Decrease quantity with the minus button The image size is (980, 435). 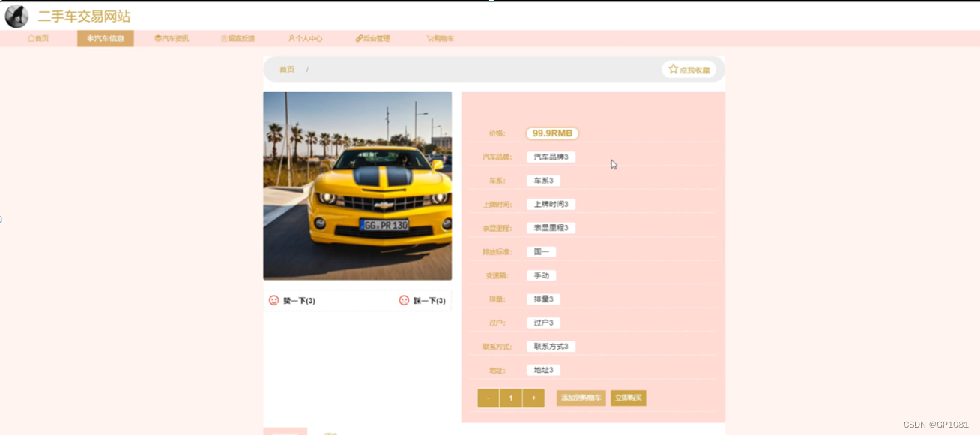tap(489, 398)
